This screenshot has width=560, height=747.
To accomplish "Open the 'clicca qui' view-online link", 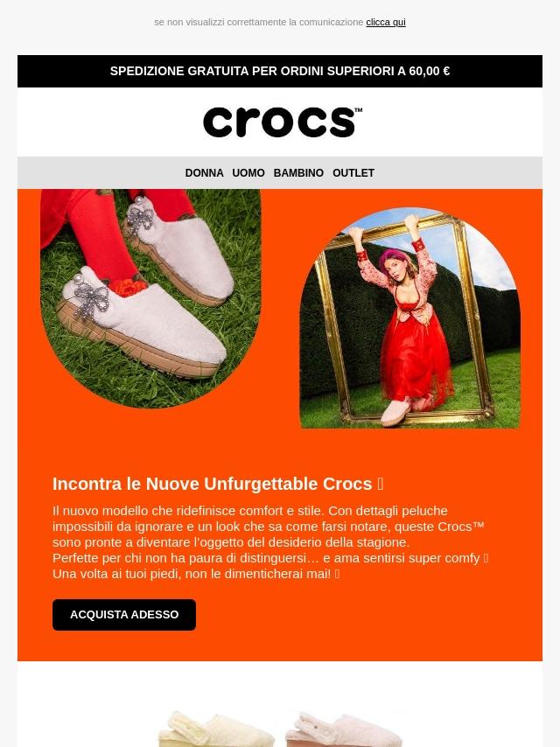I will [386, 22].
